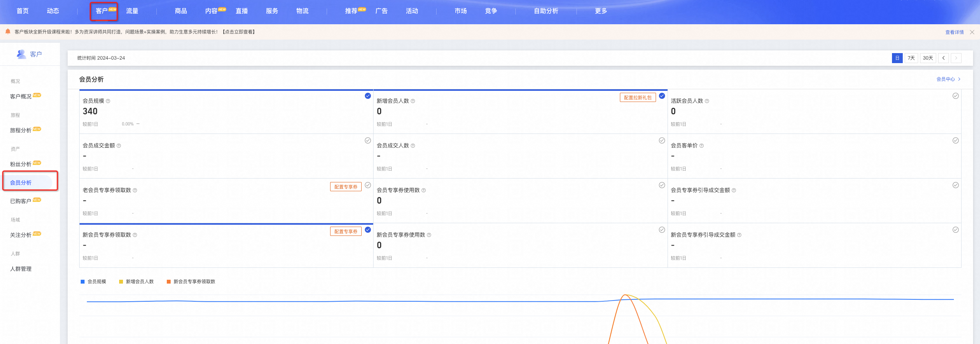
Task: Select 关注分析 in the sidebar
Action: [21, 235]
